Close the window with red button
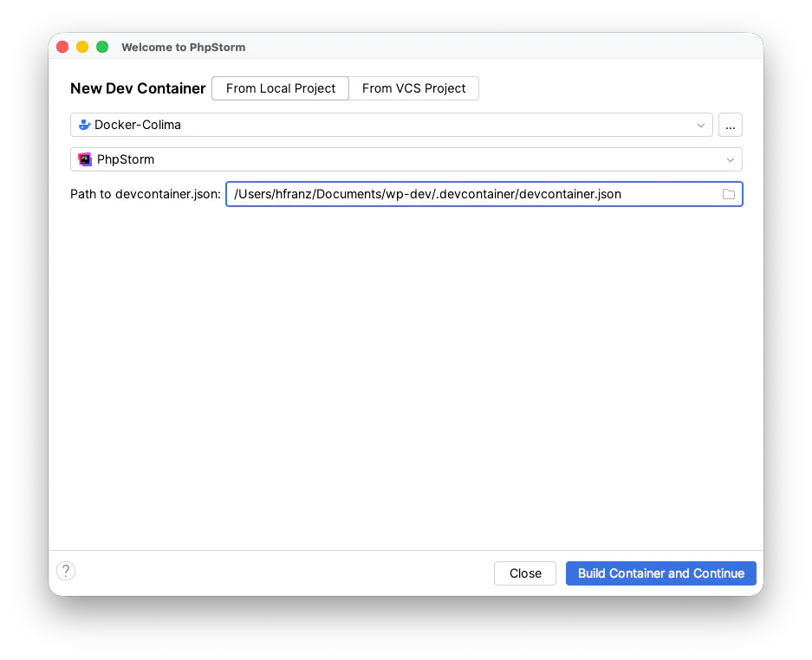The width and height of the screenshot is (812, 660). tap(62, 47)
